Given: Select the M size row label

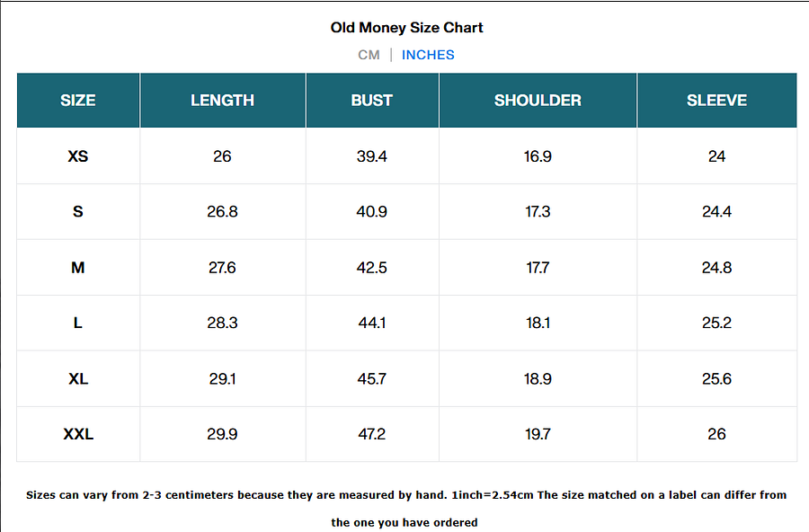Looking at the screenshot, I should point(78,268).
